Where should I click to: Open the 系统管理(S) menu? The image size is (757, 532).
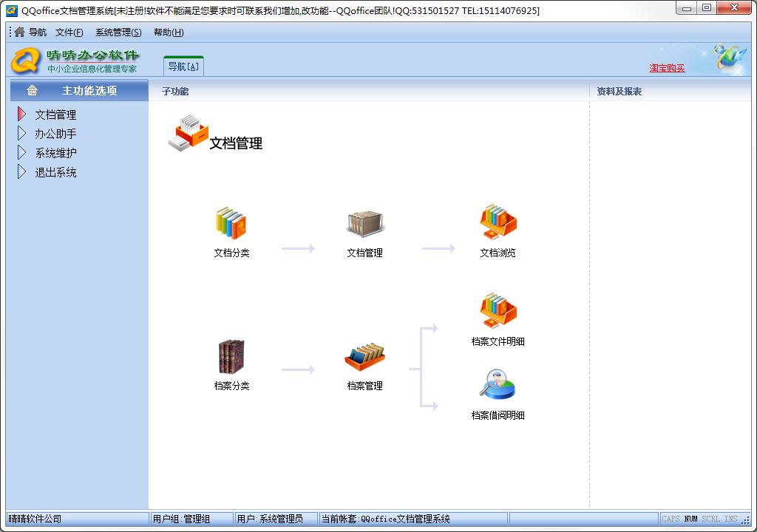click(118, 33)
